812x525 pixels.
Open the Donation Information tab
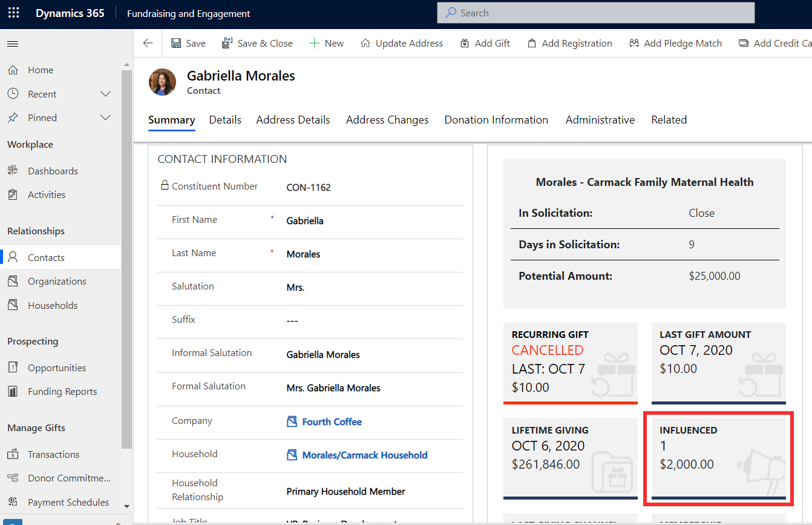(x=496, y=120)
